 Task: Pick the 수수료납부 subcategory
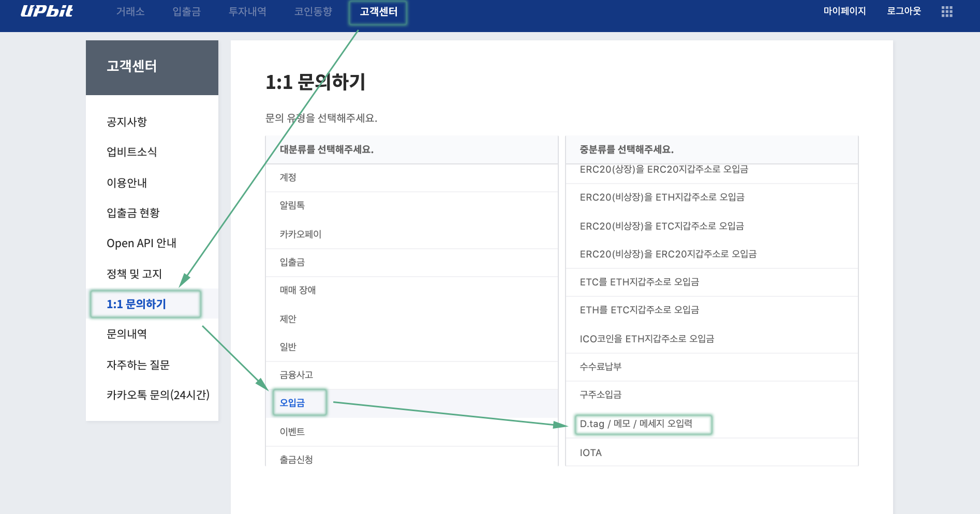tap(712, 367)
